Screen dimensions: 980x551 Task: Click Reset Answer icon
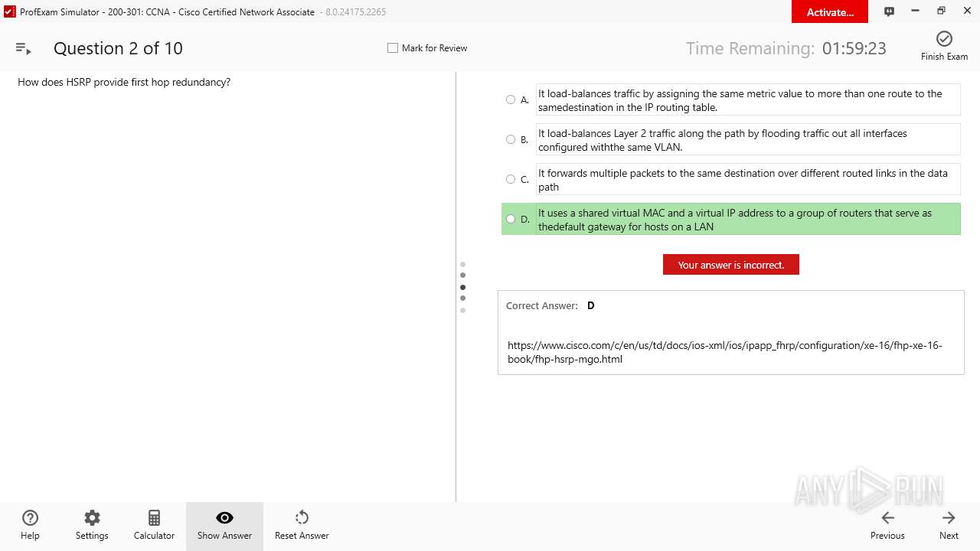coord(302,517)
